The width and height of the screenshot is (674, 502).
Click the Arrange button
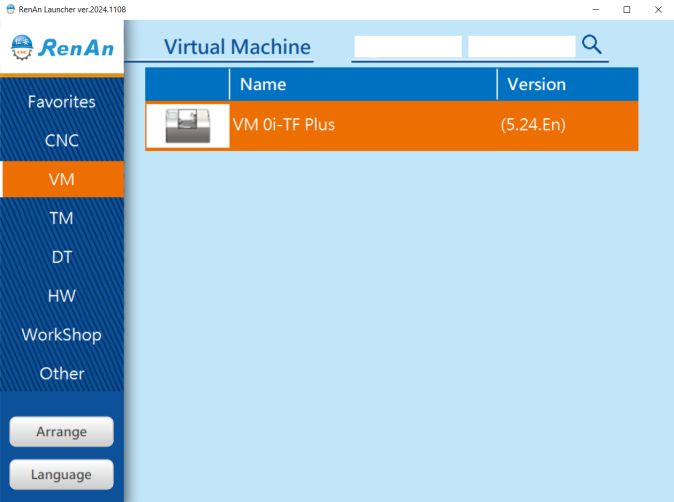[x=61, y=432]
